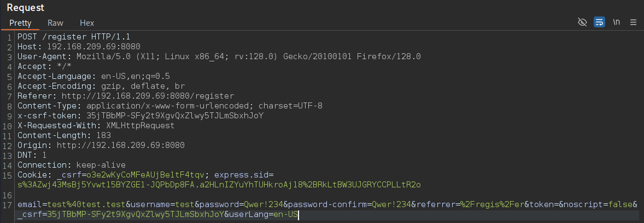Toggle the \n show newlines button
Screen dimensions: 644x223
pos(617,22)
